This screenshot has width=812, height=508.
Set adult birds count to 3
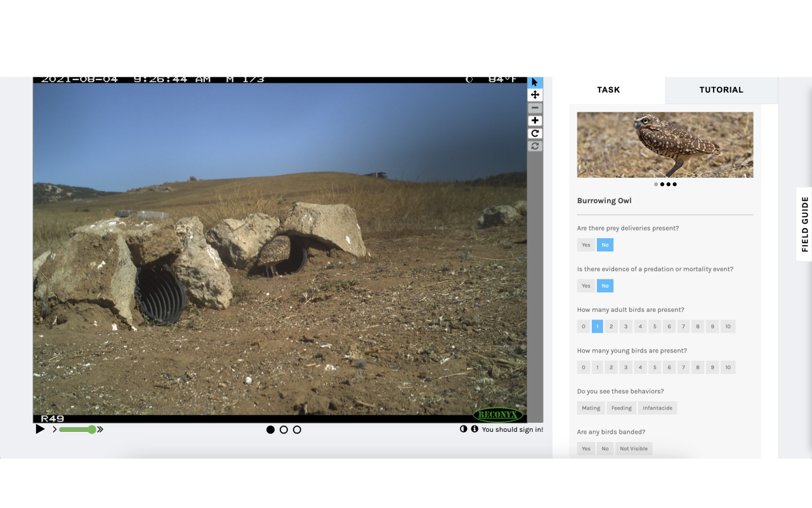625,326
